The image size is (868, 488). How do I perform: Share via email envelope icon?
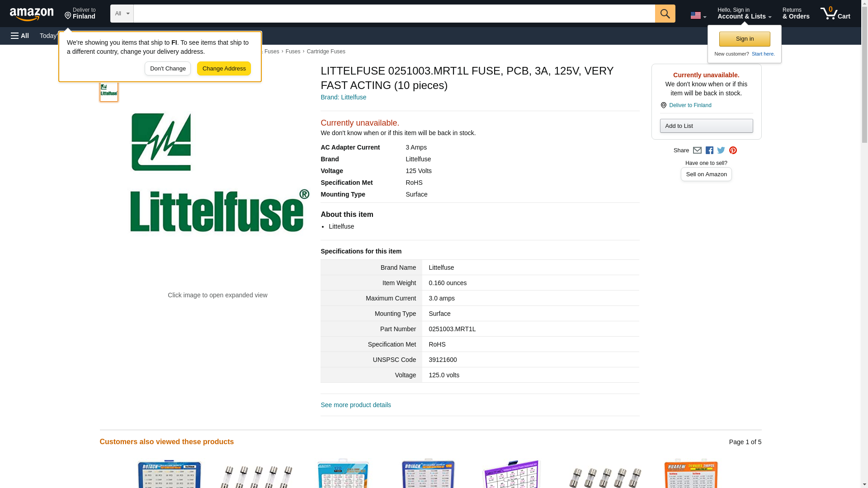[697, 150]
